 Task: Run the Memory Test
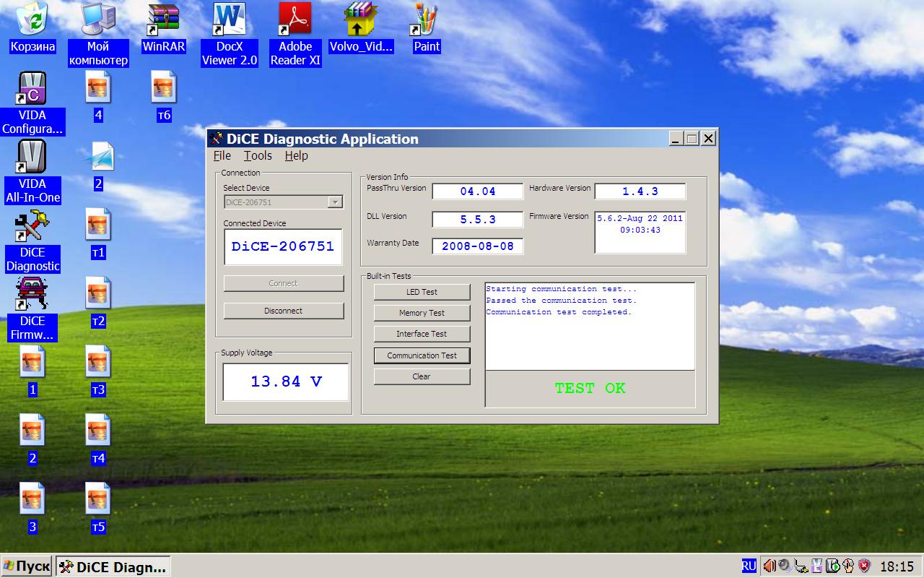(x=422, y=313)
